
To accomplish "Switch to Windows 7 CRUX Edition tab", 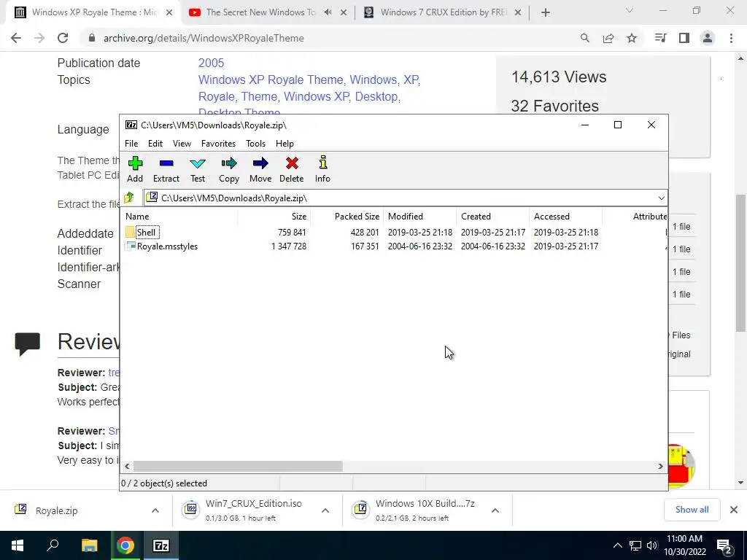I will (443, 12).
